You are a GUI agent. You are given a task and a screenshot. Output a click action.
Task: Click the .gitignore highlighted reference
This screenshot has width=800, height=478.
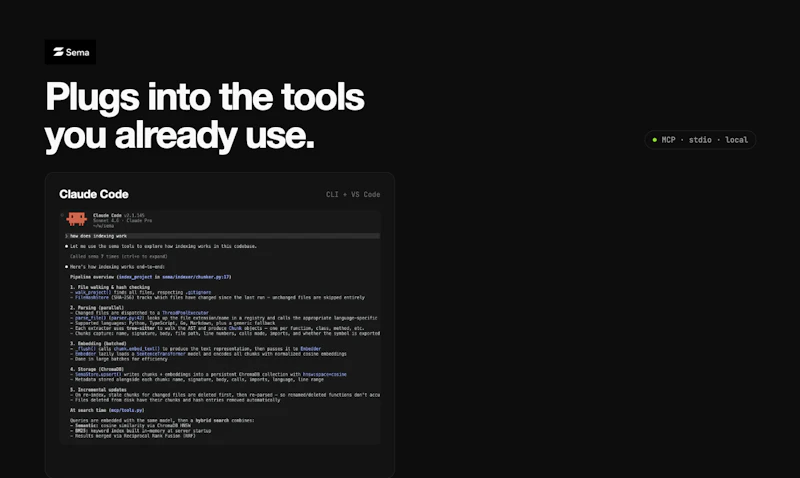(198, 292)
